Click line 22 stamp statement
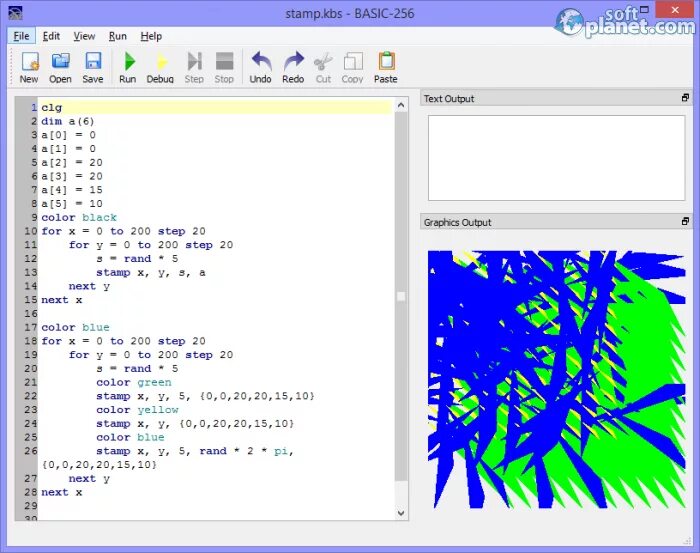The height and width of the screenshot is (553, 700). tap(205, 396)
